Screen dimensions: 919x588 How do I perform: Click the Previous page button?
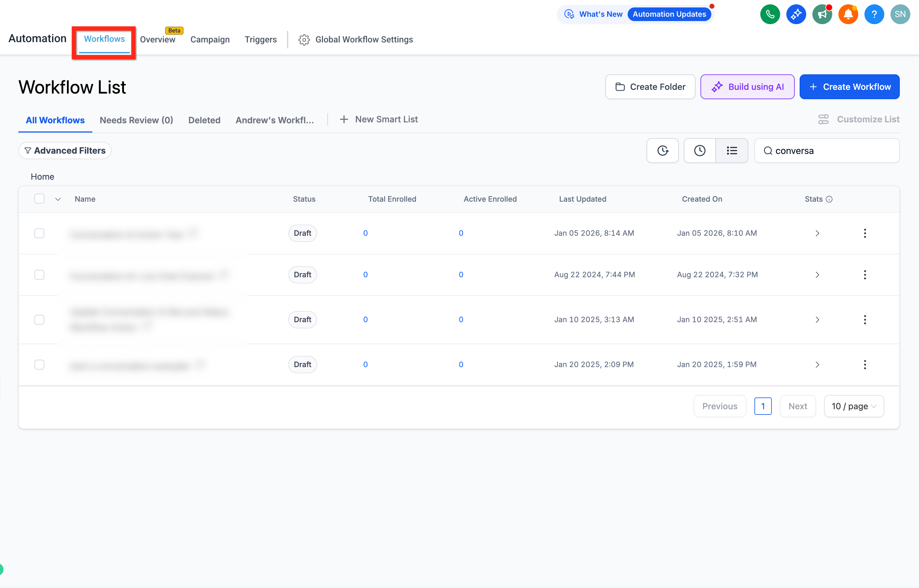click(720, 406)
